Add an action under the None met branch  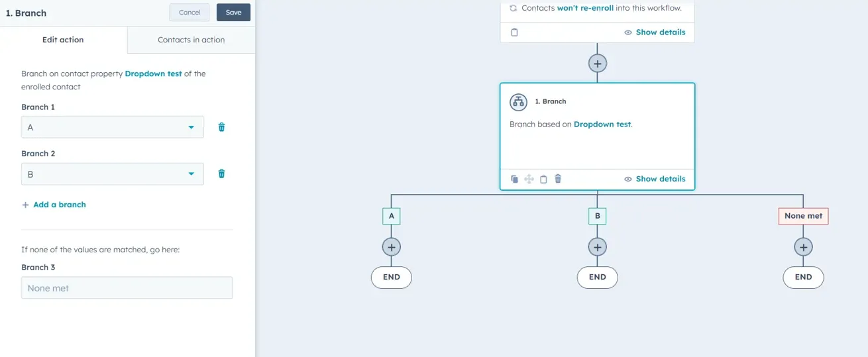point(803,247)
